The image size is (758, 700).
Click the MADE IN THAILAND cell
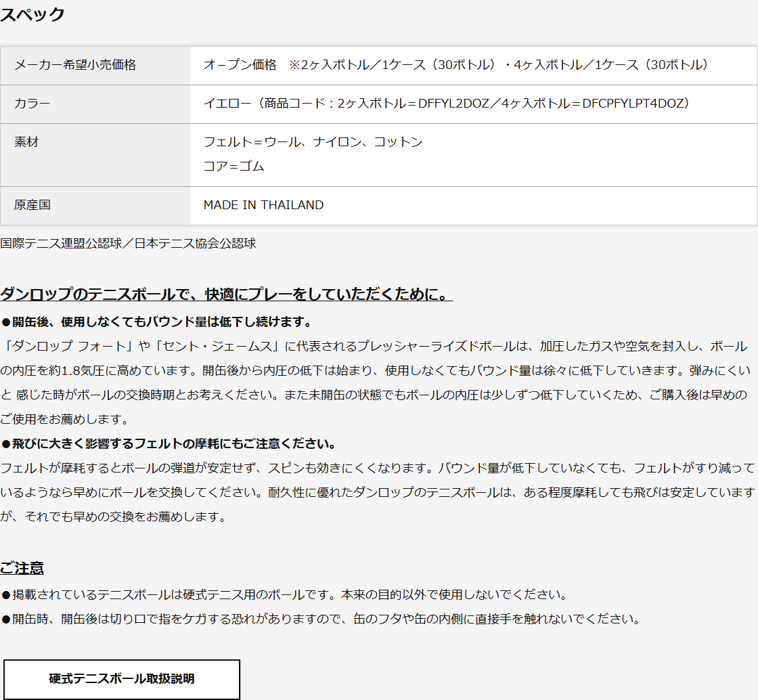tap(473, 205)
